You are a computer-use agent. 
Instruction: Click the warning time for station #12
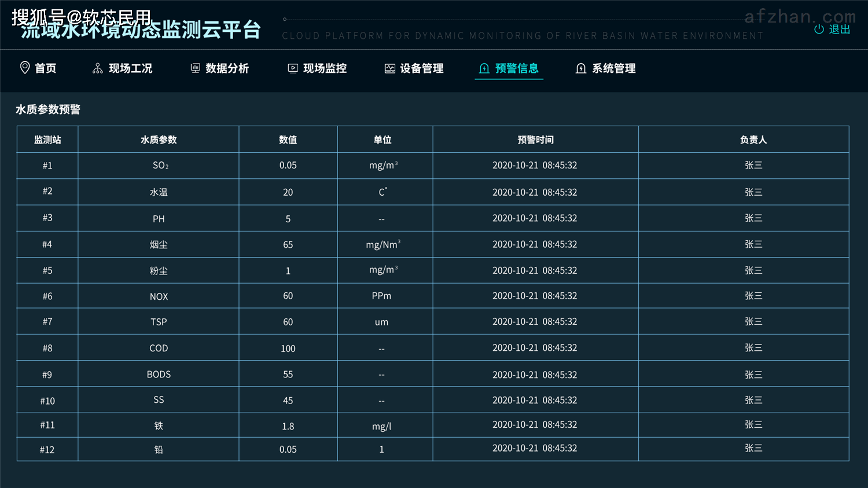pos(535,448)
